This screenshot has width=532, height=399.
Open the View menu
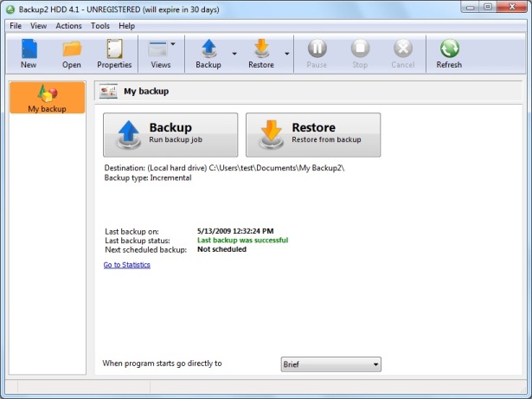tap(38, 26)
